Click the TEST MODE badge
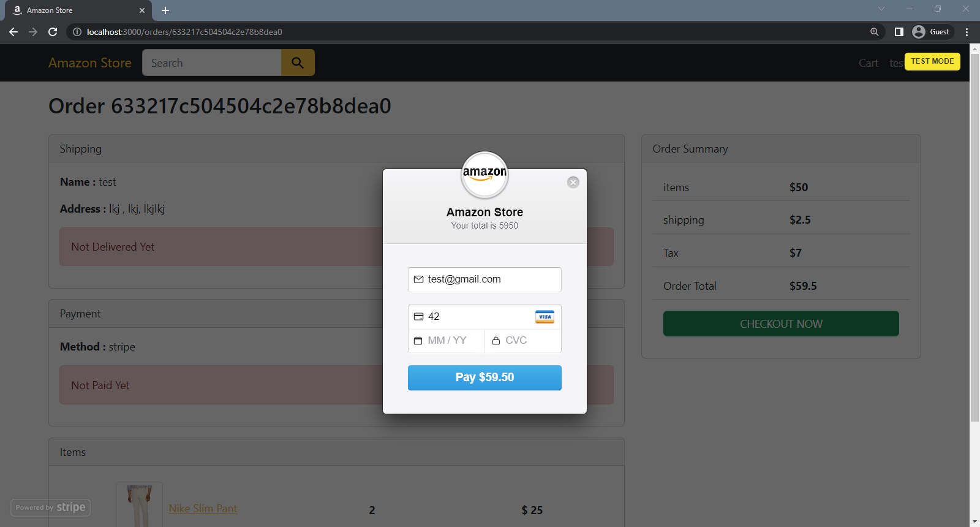The image size is (980, 527). [932, 61]
